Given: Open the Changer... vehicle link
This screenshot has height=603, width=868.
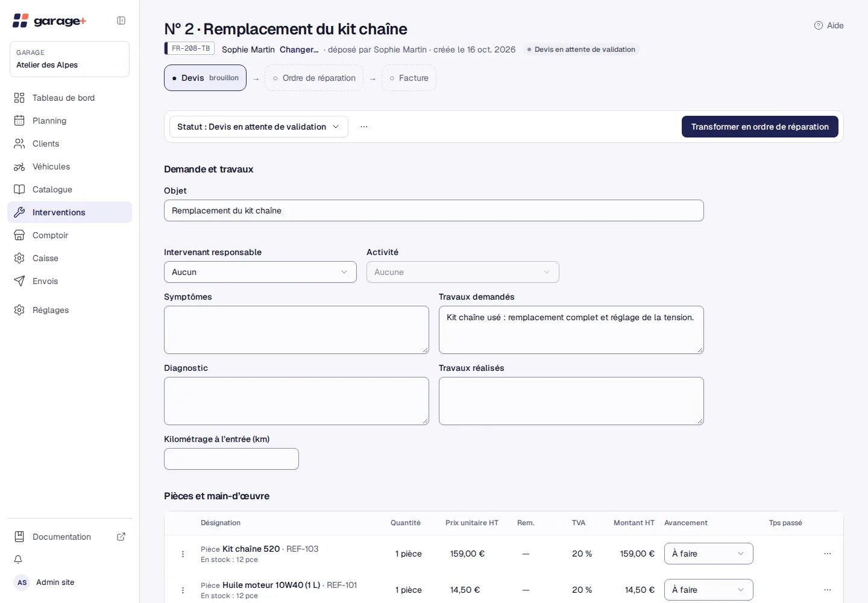Looking at the screenshot, I should pos(299,49).
